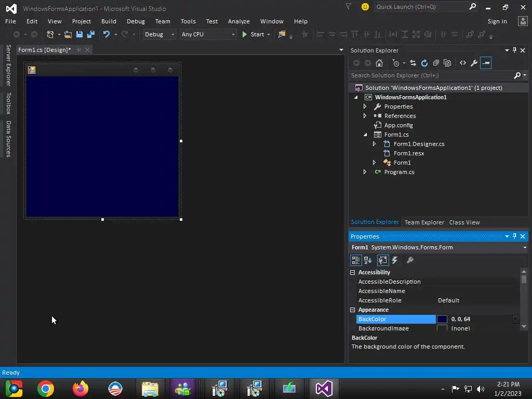Click the Show All Files icon
Viewport: 532px width, 399px height.
click(x=447, y=63)
